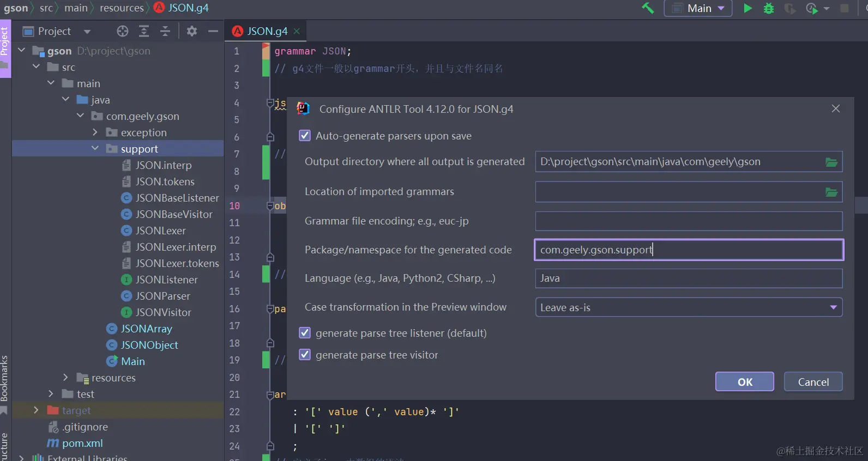The width and height of the screenshot is (868, 461).
Task: Collapse the gson project root node
Action: click(22, 50)
